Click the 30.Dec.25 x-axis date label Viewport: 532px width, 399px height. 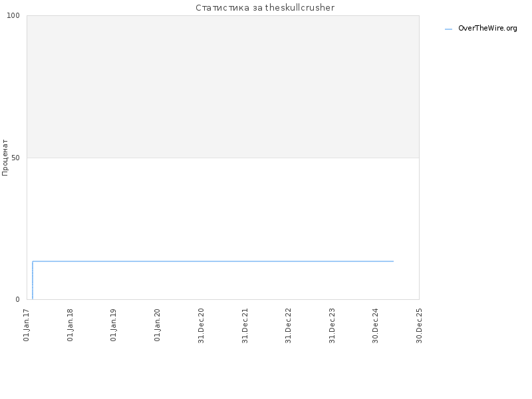[419, 325]
